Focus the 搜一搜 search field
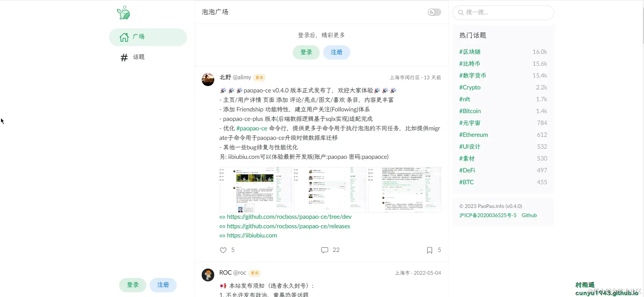644x297 pixels. (503, 13)
